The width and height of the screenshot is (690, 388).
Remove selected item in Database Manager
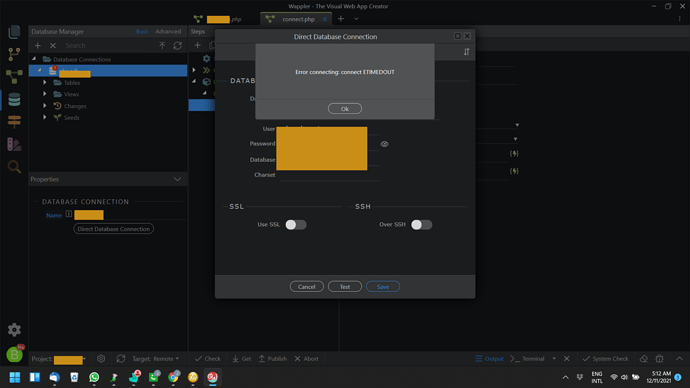53,45
